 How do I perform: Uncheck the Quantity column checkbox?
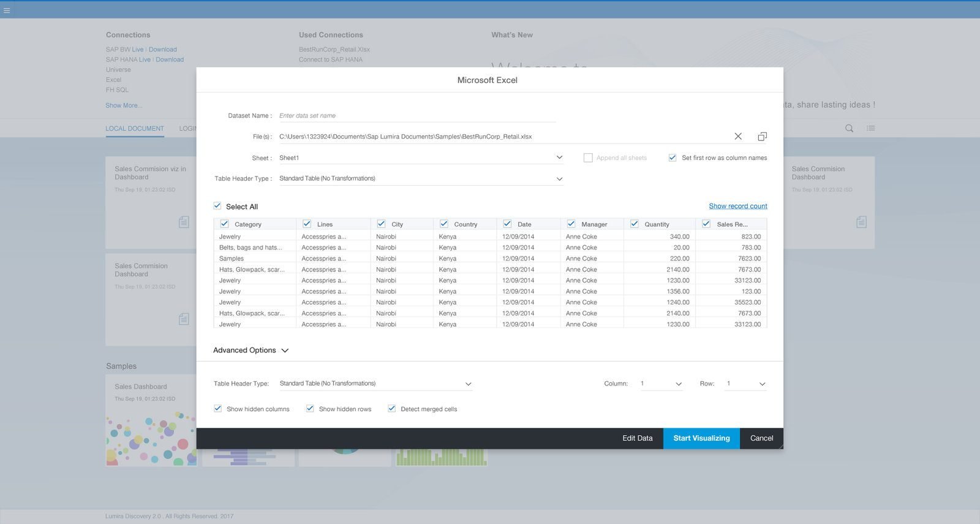[x=635, y=224]
